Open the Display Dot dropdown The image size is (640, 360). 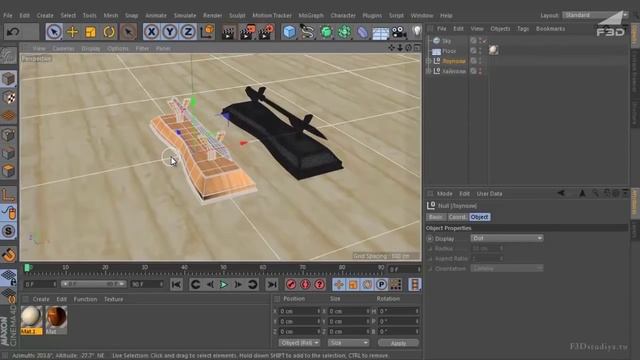click(507, 238)
